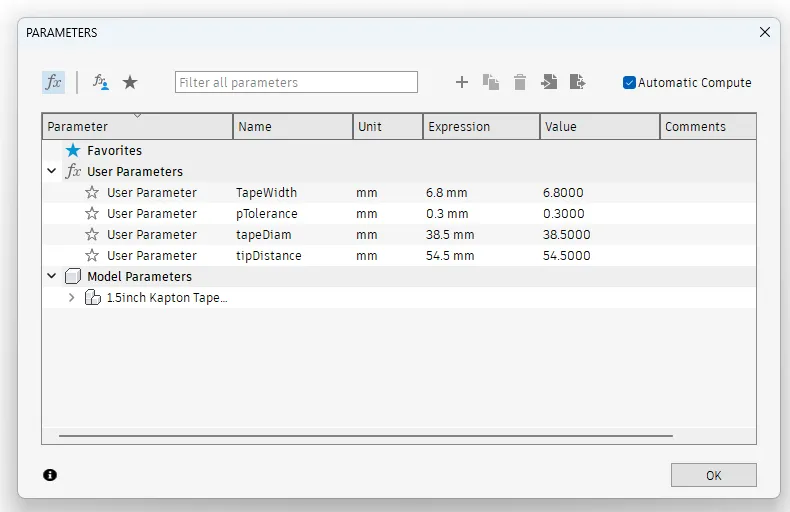
Task: Click the Name column header
Action: click(293, 126)
